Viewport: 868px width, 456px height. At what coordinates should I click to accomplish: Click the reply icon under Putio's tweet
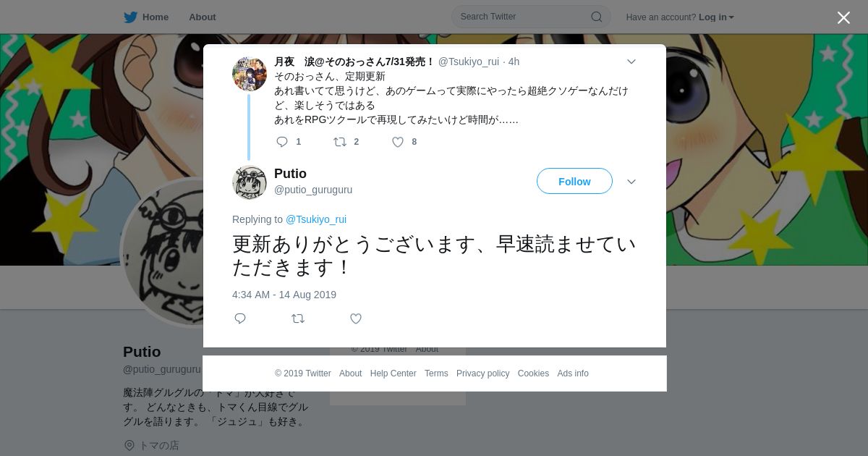tap(240, 318)
